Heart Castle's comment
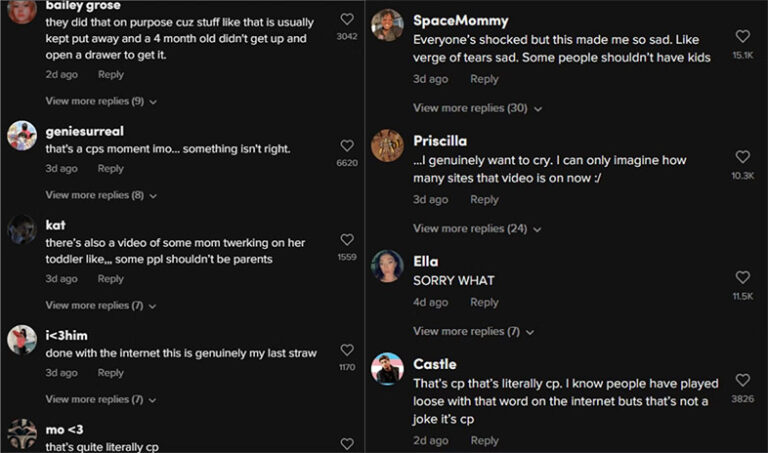The width and height of the screenshot is (768, 453). tap(742, 380)
